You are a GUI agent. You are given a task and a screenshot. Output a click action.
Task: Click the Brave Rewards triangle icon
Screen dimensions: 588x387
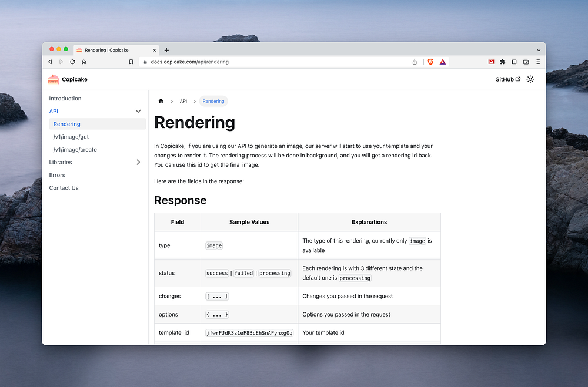click(x=443, y=62)
